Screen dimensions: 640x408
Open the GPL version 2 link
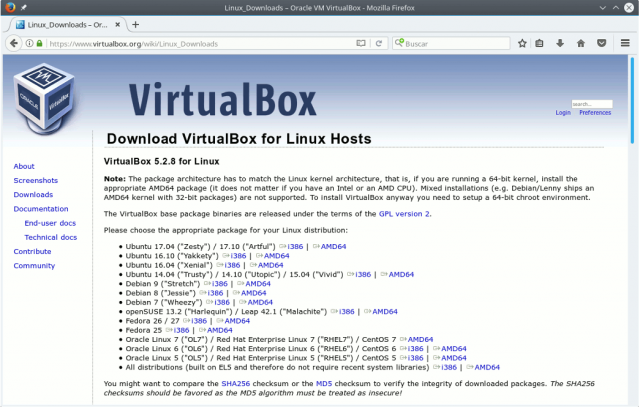pyautogui.click(x=404, y=214)
